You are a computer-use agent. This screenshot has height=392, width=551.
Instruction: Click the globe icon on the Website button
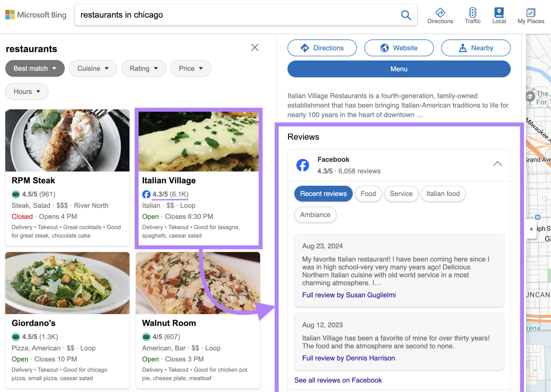[x=384, y=48]
